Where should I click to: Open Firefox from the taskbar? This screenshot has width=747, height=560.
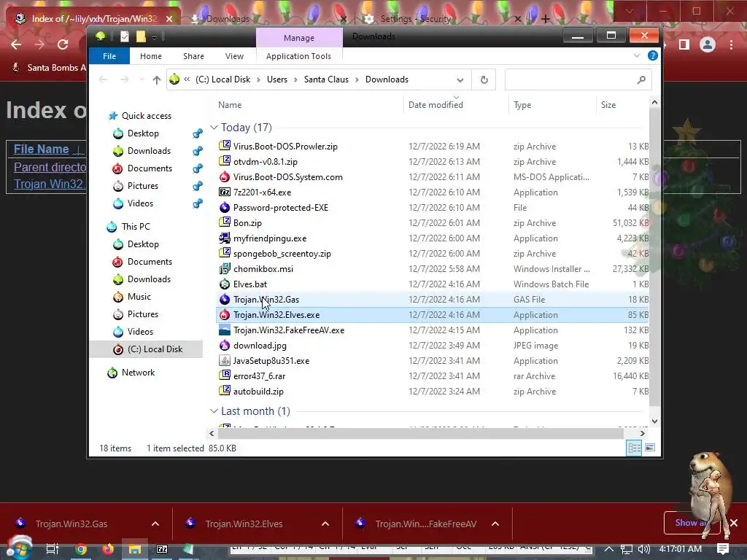click(108, 549)
